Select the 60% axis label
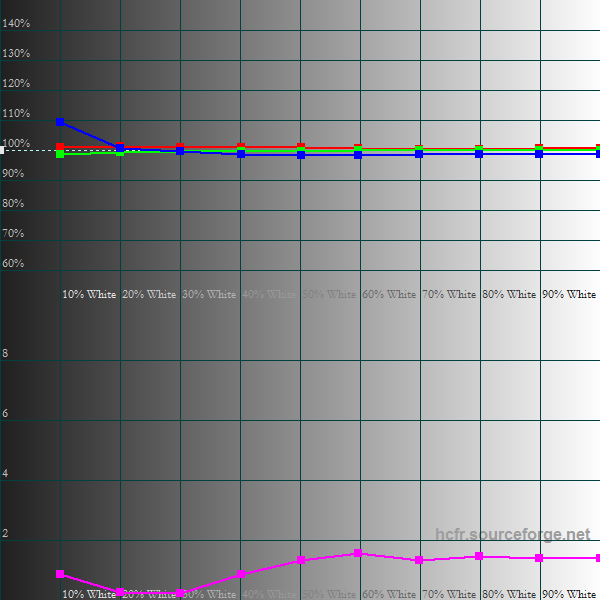 (13, 263)
